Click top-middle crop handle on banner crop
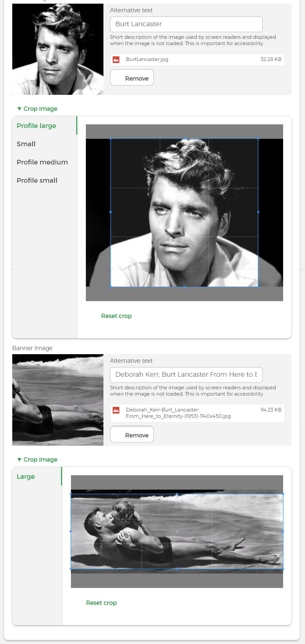 click(x=177, y=494)
